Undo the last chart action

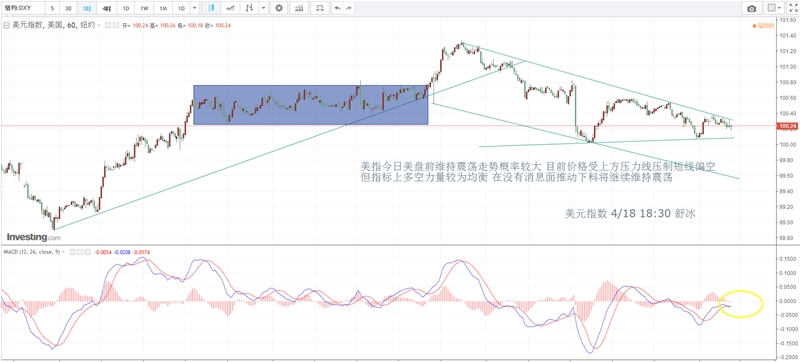(x=337, y=8)
